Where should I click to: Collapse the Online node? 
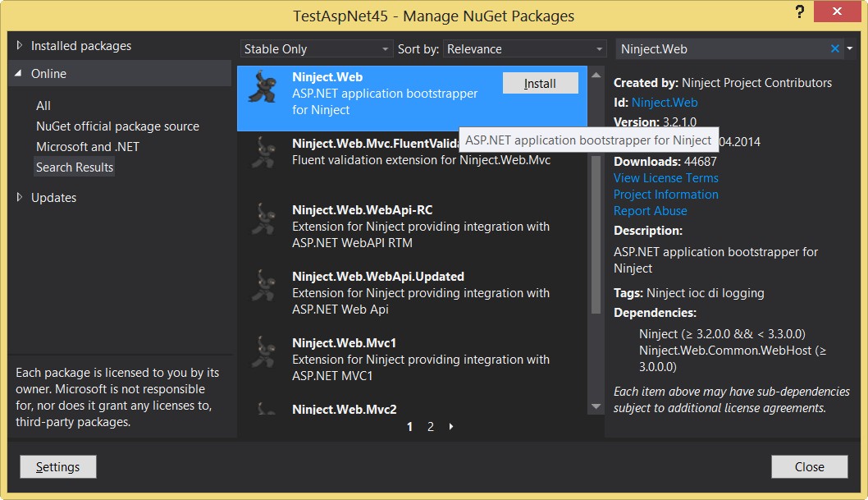tap(18, 73)
